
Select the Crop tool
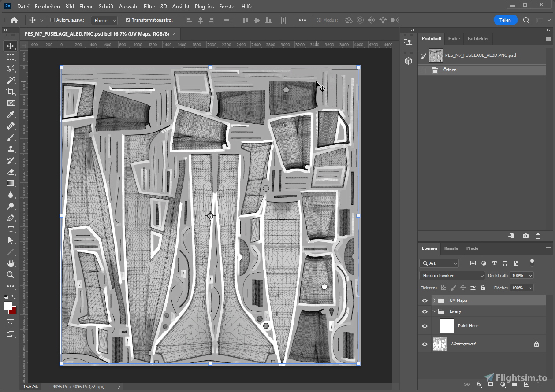[11, 92]
